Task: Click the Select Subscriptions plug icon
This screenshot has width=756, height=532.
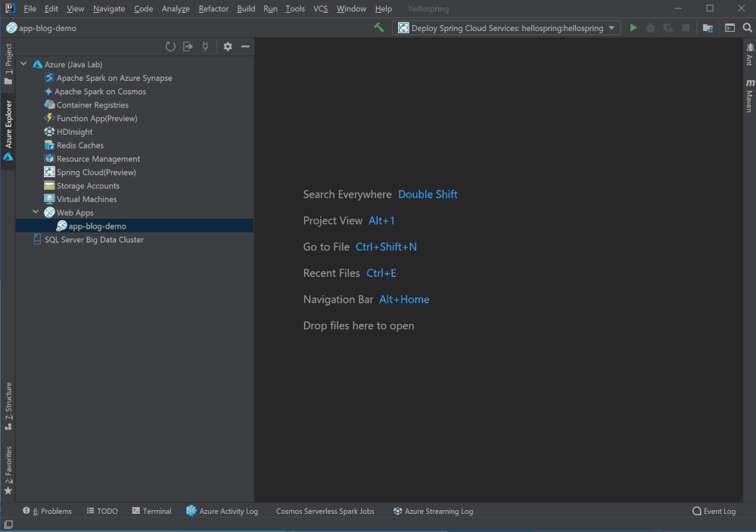Action: point(205,47)
